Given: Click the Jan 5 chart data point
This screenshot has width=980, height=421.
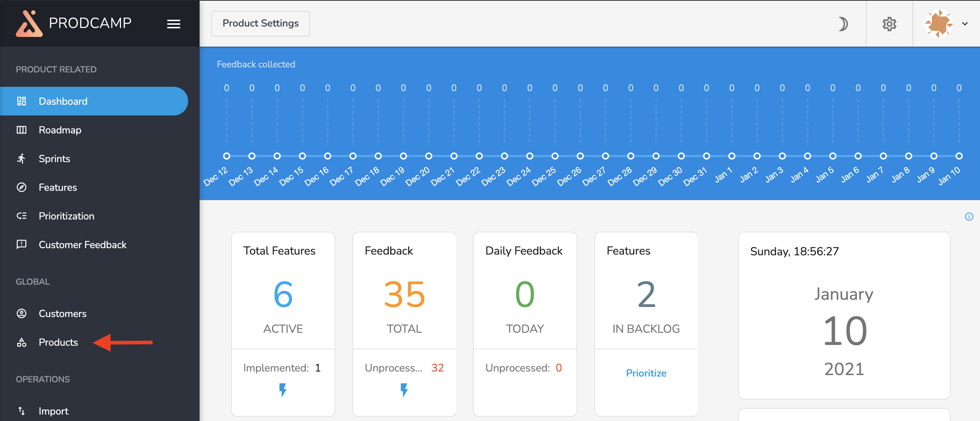Looking at the screenshot, I should pyautogui.click(x=832, y=156).
